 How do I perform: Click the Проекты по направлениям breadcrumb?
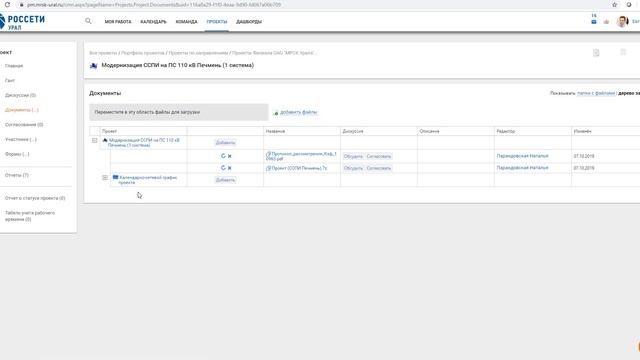(x=198, y=53)
